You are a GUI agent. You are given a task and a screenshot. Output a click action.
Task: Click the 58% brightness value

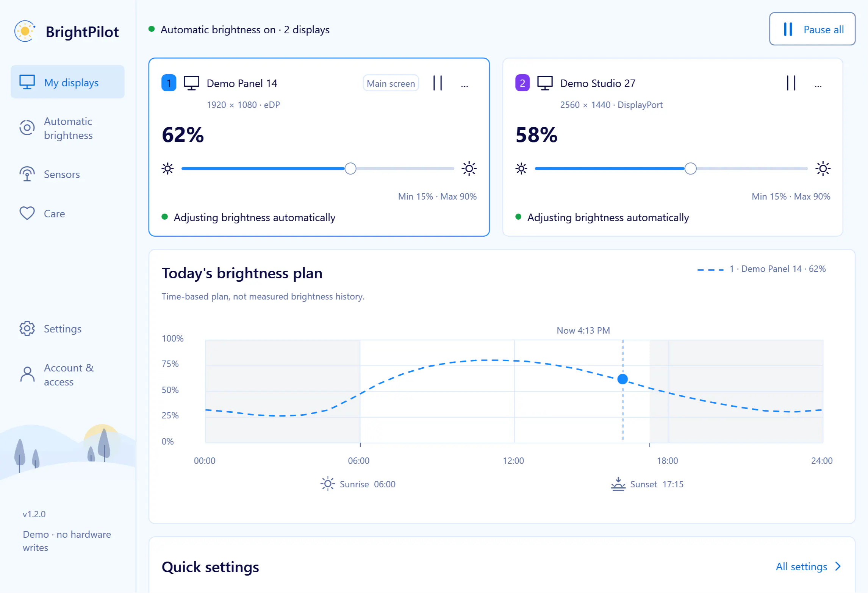coord(536,135)
